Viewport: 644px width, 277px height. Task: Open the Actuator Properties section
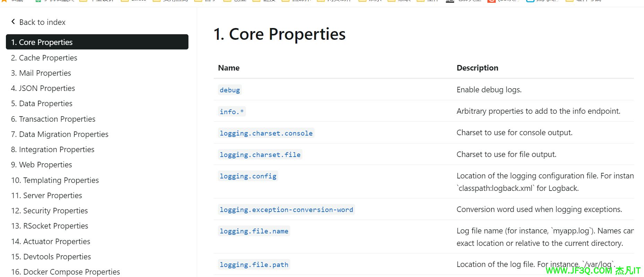[x=51, y=241]
